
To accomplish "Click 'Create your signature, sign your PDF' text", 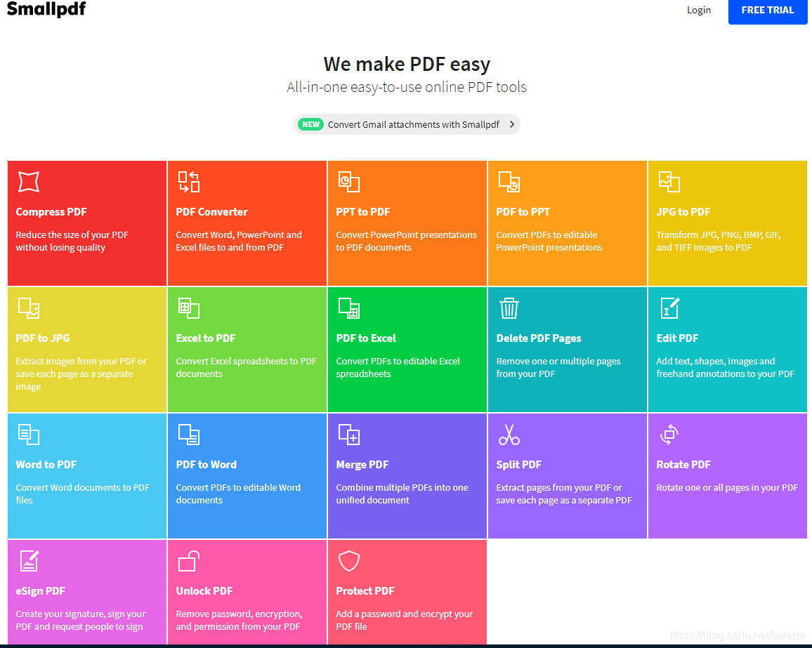I will pyautogui.click(x=81, y=620).
